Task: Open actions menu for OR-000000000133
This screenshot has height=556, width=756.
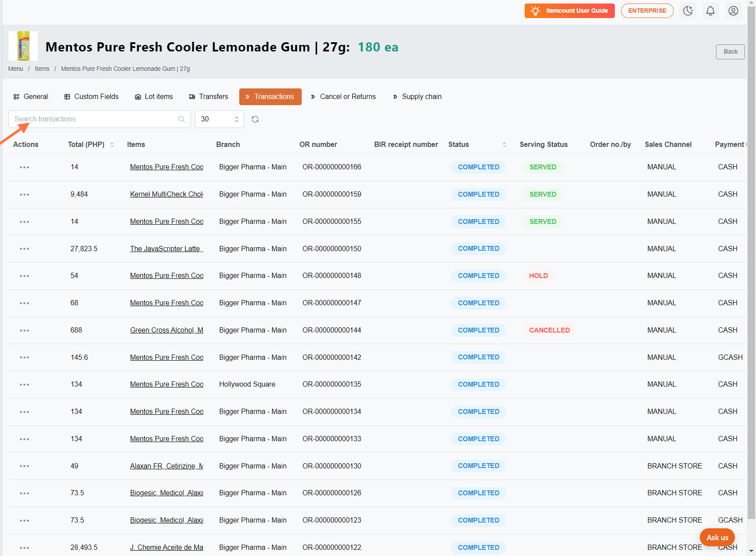Action: (24, 439)
